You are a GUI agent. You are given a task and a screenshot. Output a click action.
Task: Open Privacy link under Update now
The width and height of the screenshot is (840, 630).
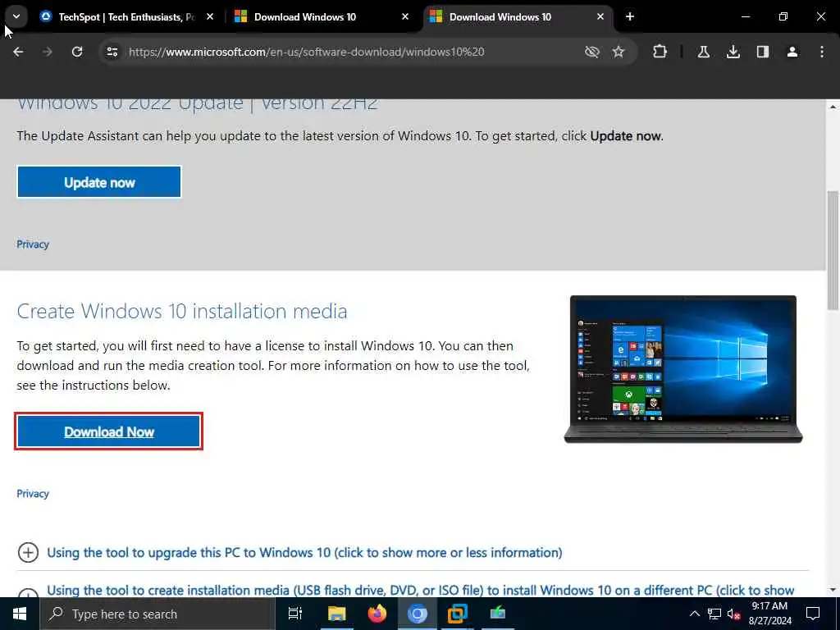pyautogui.click(x=33, y=244)
